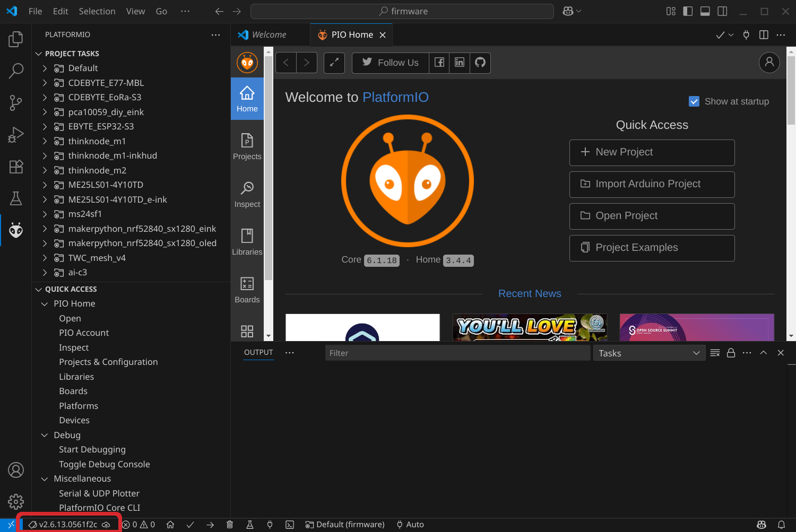Click the PlatformIO Clean trash icon
The width and height of the screenshot is (796, 532).
[x=230, y=525]
